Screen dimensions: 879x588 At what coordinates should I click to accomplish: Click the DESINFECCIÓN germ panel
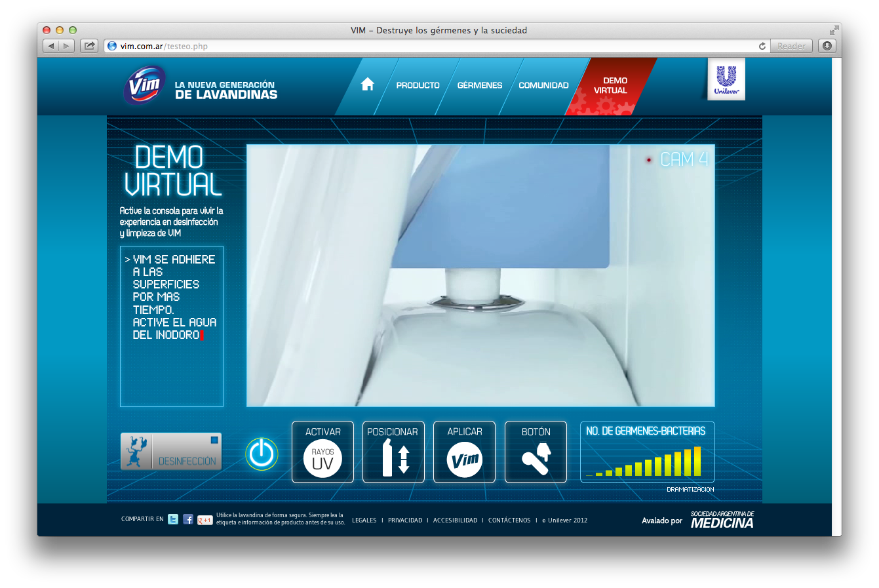pos(171,451)
